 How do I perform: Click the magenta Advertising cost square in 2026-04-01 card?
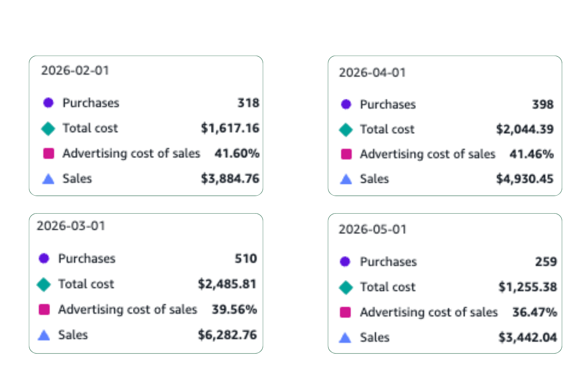(x=346, y=154)
